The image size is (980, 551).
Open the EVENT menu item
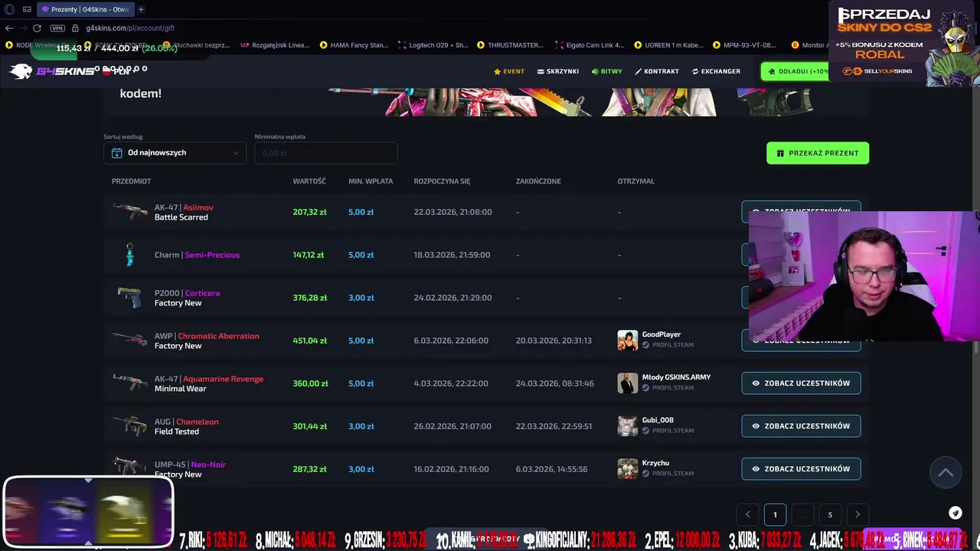click(509, 71)
